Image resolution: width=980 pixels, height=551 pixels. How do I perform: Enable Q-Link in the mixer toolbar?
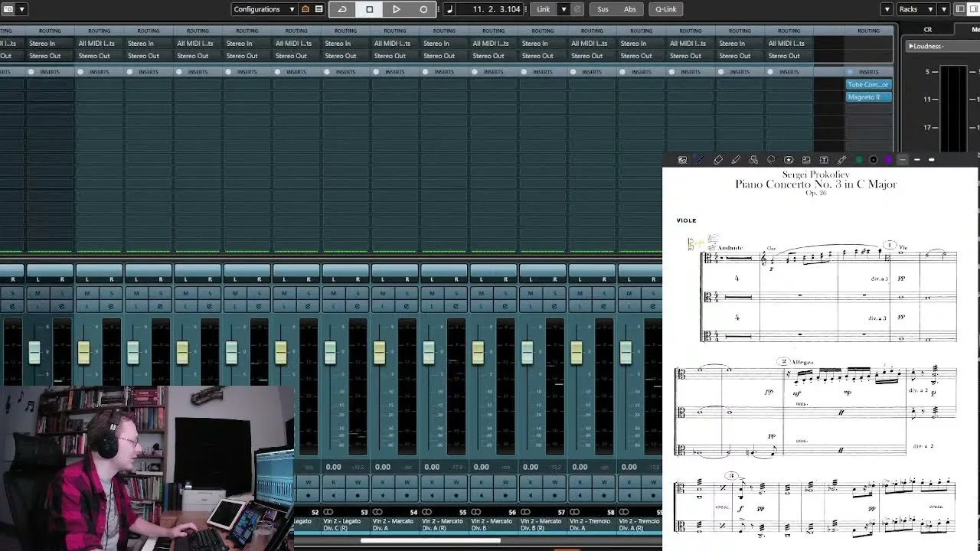(665, 8)
